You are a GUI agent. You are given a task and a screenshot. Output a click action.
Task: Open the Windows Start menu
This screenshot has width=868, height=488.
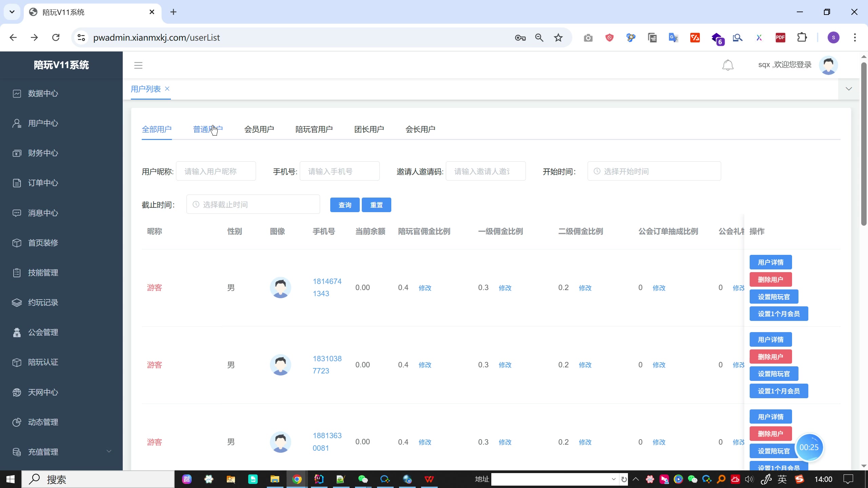11,479
